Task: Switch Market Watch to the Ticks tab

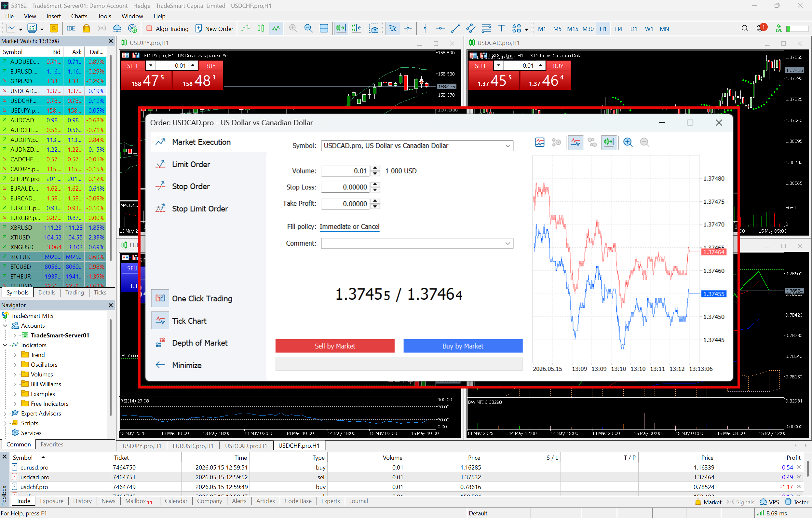Action: point(100,293)
